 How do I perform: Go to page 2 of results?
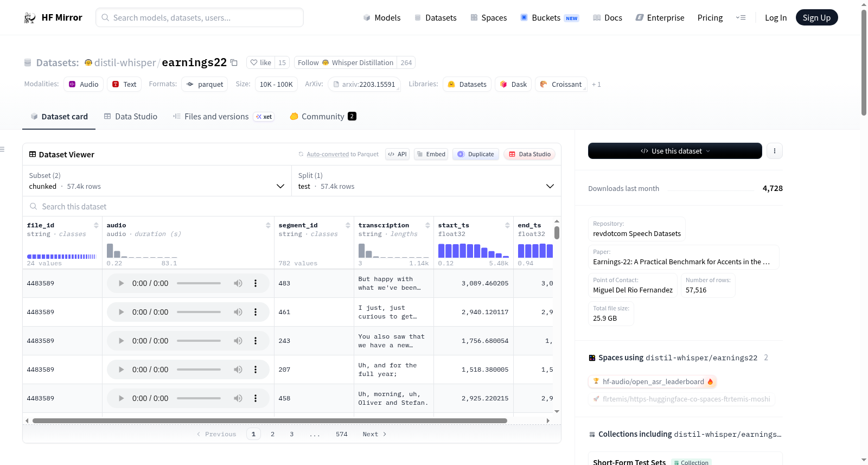pyautogui.click(x=272, y=434)
